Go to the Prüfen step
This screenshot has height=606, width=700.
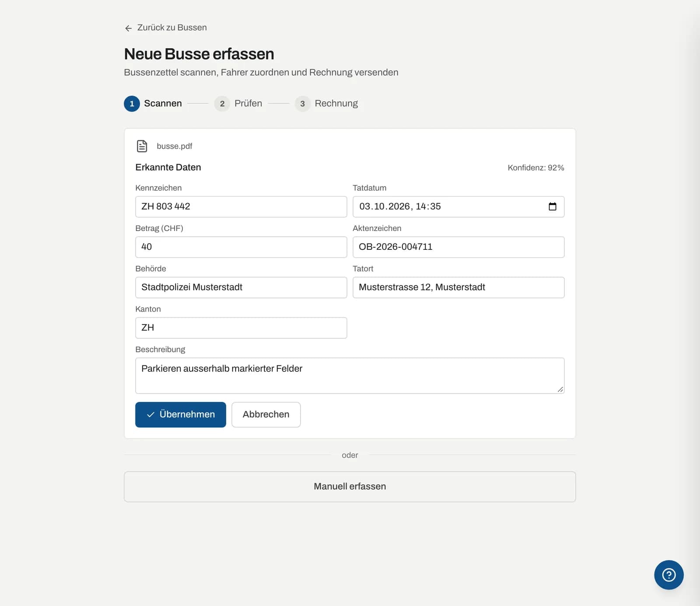(248, 103)
